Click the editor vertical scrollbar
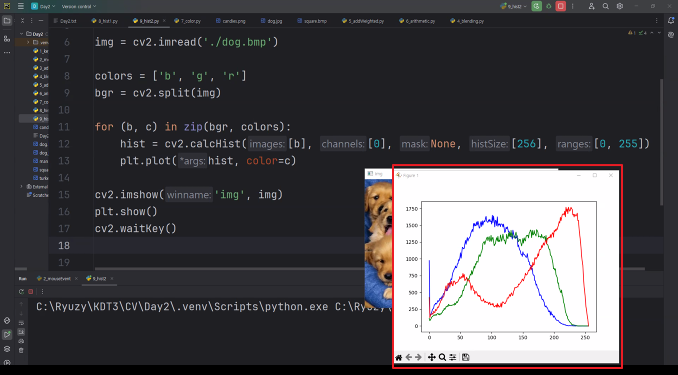The width and height of the screenshot is (678, 375). point(661,142)
